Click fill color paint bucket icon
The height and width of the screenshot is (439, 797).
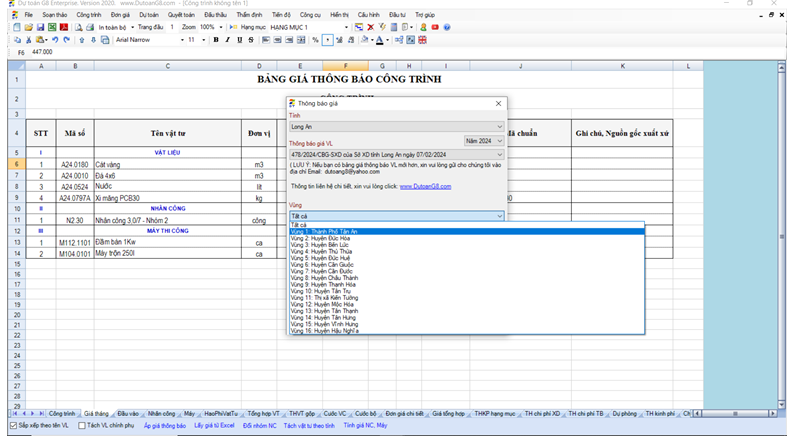click(364, 40)
